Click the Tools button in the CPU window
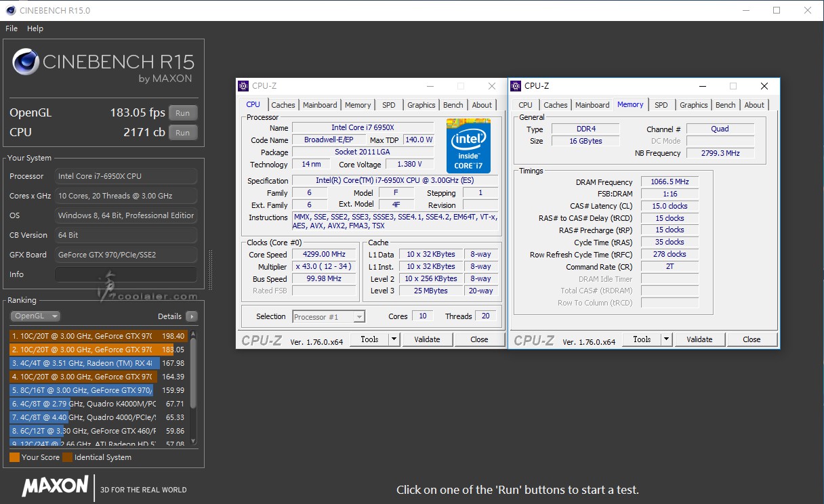Image resolution: width=824 pixels, height=504 pixels. click(x=370, y=339)
